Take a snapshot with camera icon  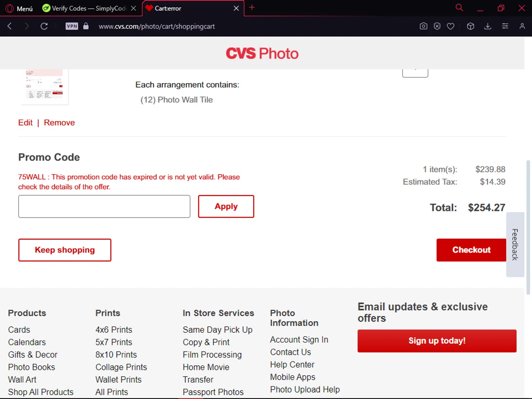point(423,26)
